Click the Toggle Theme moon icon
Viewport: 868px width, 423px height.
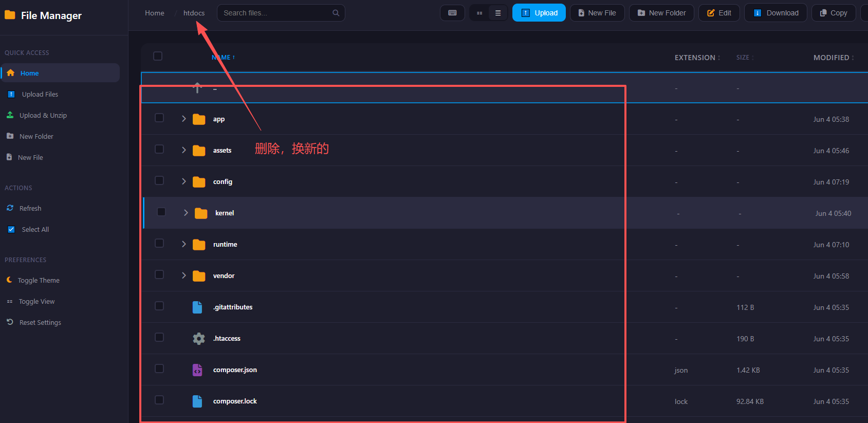(x=9, y=280)
